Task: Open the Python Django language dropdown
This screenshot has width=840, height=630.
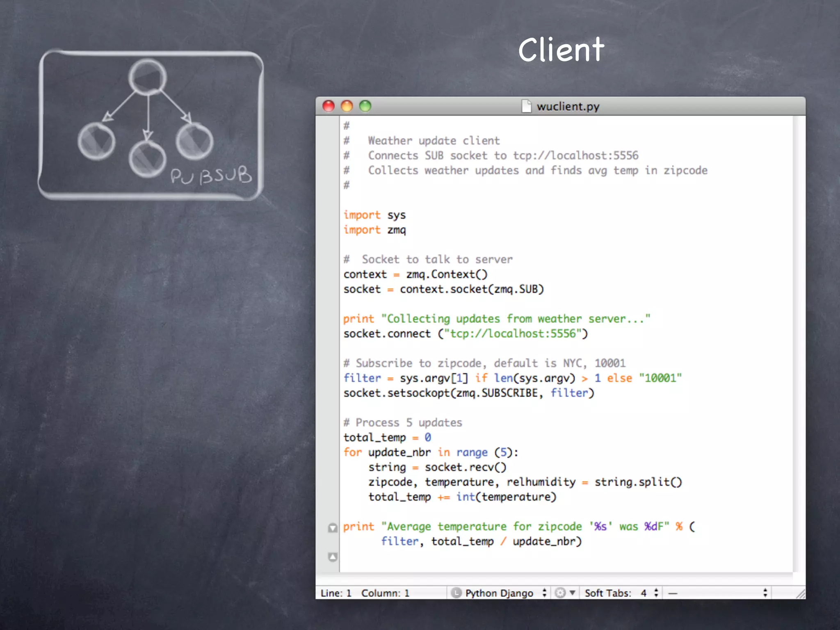Action: point(500,593)
